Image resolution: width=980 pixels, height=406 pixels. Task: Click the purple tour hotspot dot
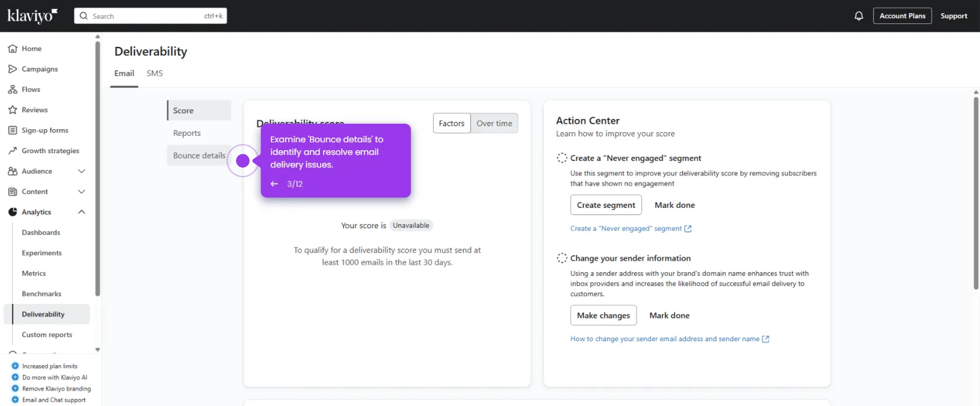click(x=243, y=161)
